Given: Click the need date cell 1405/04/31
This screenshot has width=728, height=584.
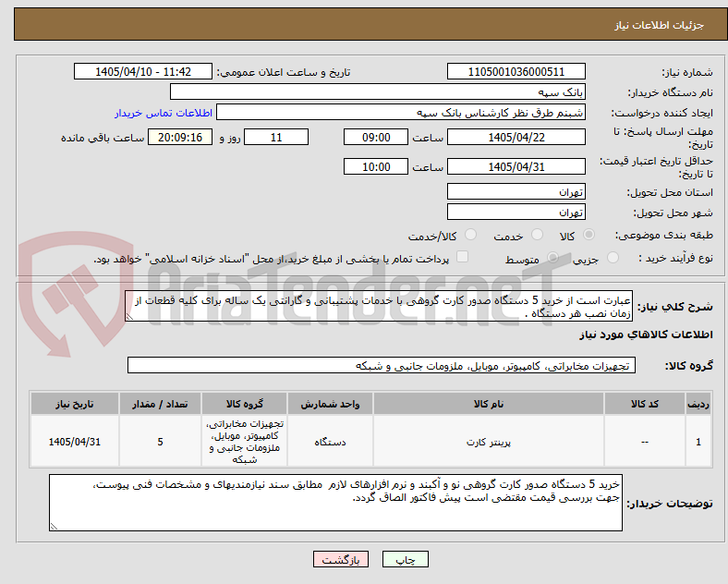Looking at the screenshot, I should tap(74, 442).
